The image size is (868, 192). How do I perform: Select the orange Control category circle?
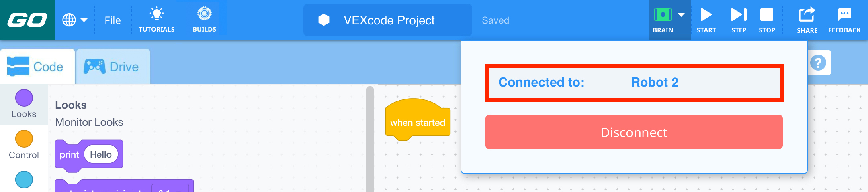(24, 139)
